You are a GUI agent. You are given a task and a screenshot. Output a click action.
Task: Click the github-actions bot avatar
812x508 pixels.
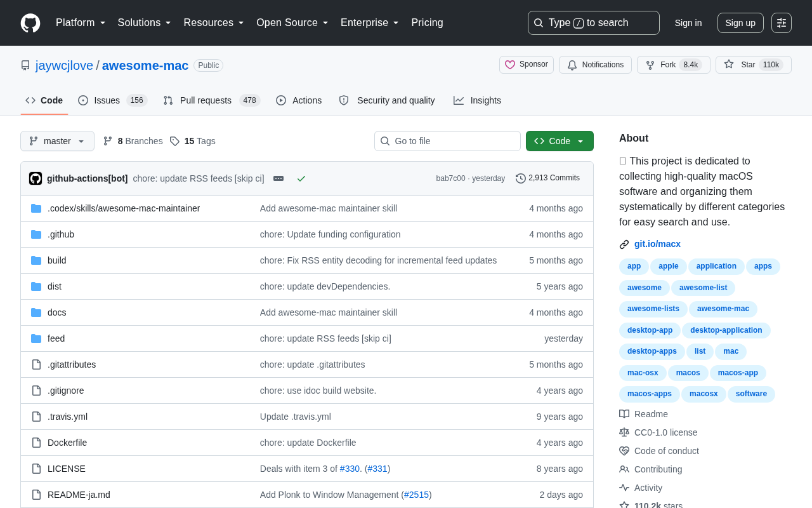tap(36, 178)
